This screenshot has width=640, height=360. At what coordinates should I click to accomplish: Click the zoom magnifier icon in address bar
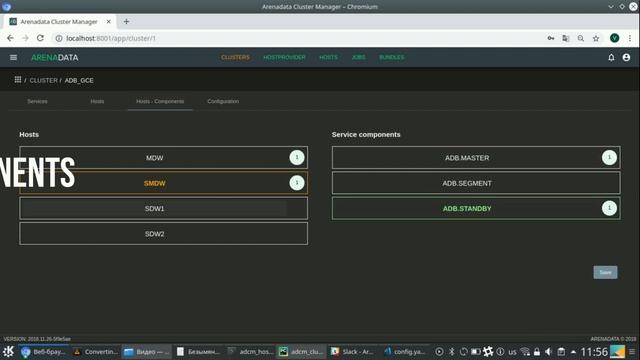tap(580, 38)
